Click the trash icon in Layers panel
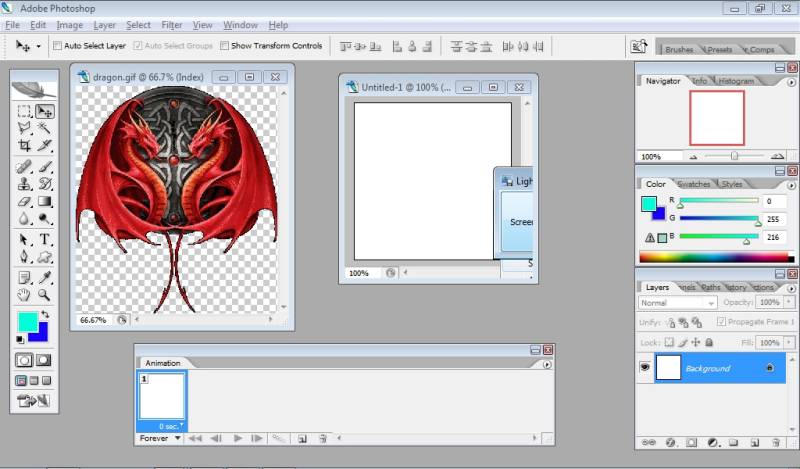 coord(776,442)
